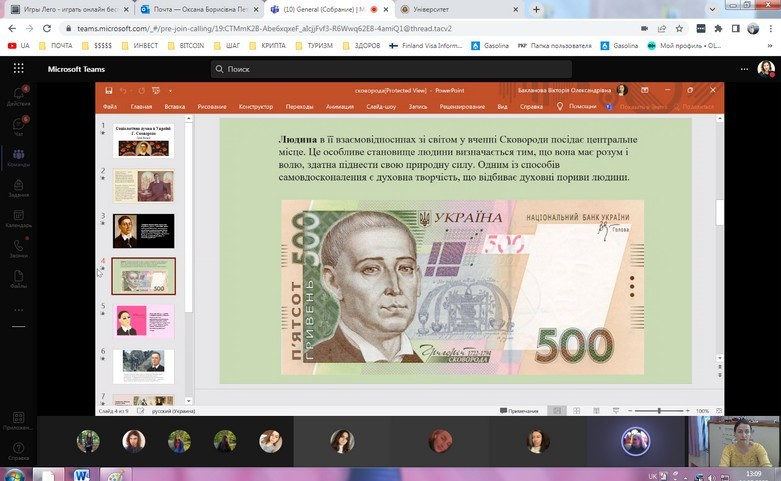The width and height of the screenshot is (781, 481).
Task: Open the Рецензирование ribbon tab
Action: [x=462, y=107]
